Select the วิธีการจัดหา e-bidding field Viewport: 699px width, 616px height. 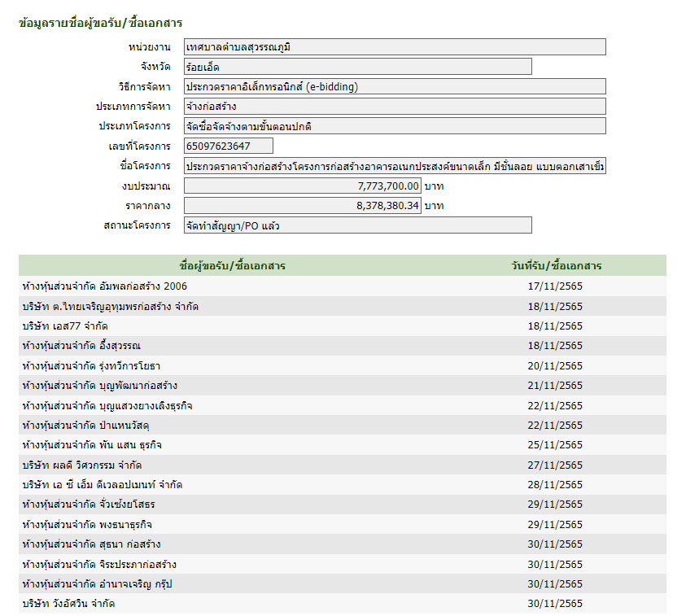[395, 86]
